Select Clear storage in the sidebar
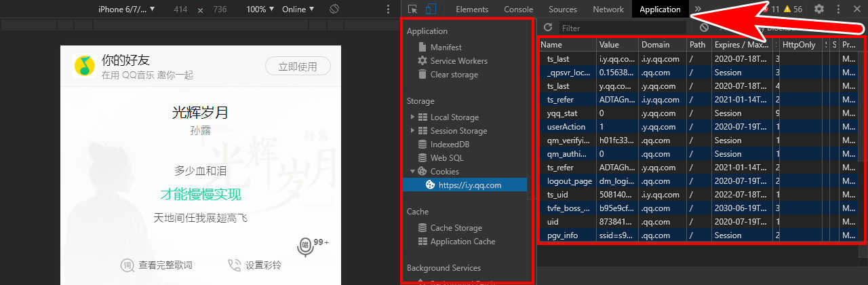 tap(454, 75)
